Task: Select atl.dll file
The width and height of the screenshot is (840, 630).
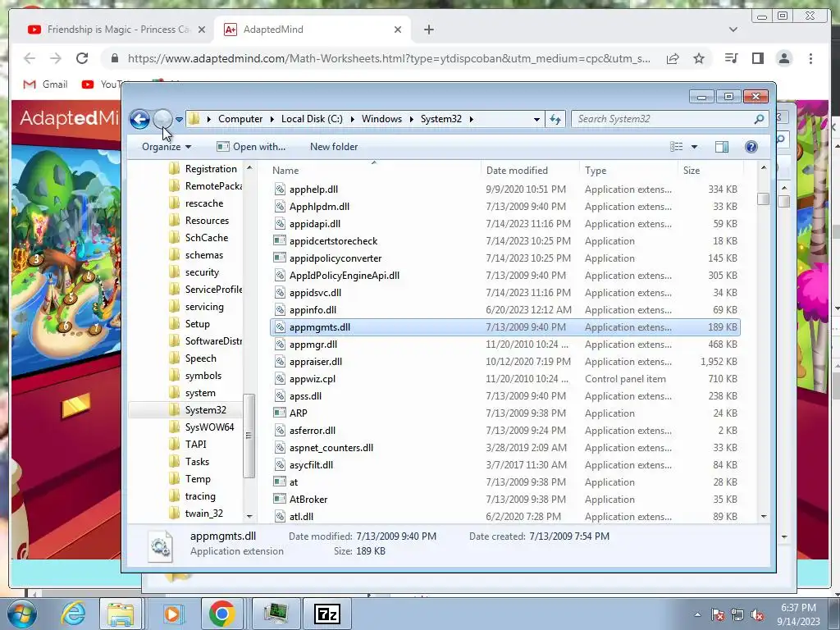Action: pos(302,517)
